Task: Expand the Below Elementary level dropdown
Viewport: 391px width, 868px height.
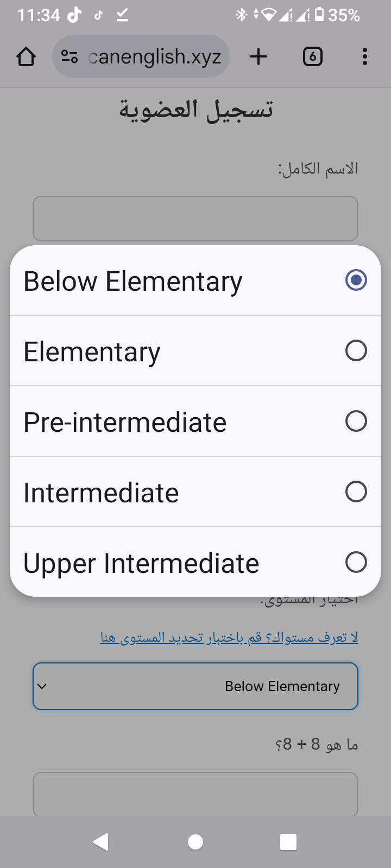Action: pos(195,686)
